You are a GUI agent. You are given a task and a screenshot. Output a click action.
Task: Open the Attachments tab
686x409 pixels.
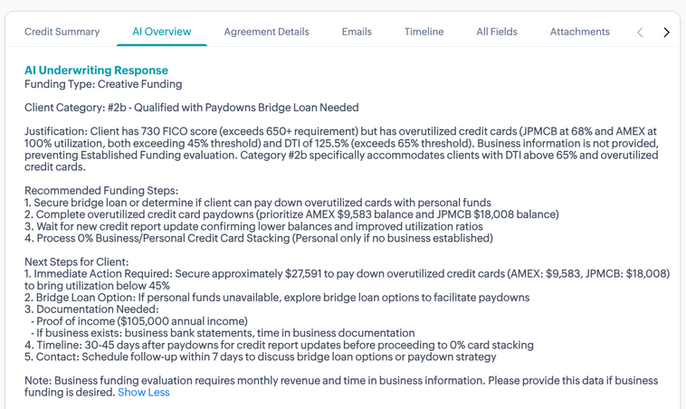pyautogui.click(x=580, y=32)
